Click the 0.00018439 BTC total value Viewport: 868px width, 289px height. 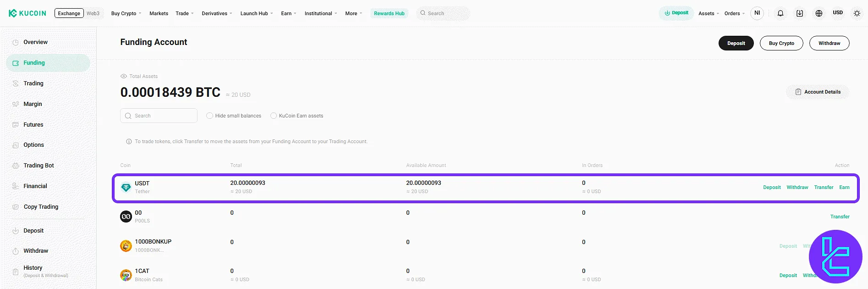pos(170,92)
